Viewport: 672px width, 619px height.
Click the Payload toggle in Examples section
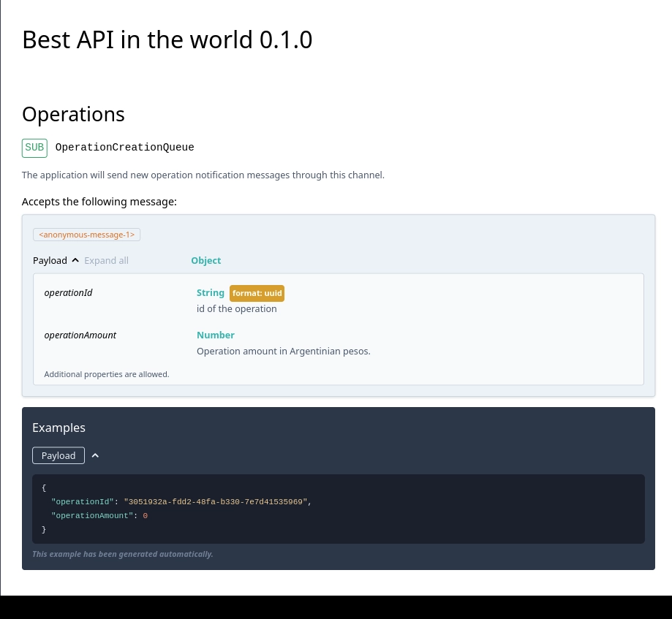(x=58, y=455)
